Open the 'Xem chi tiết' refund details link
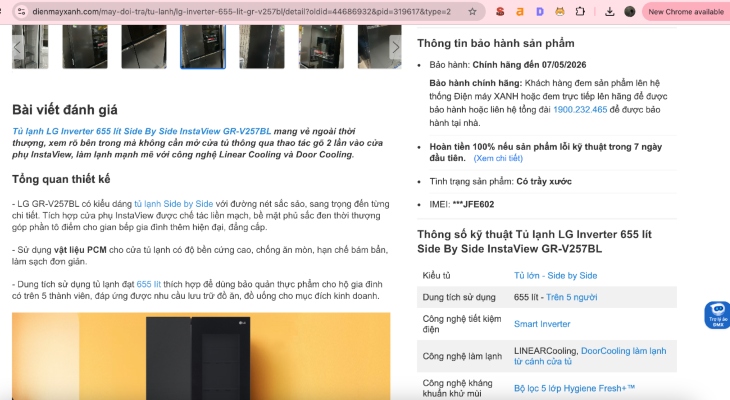This screenshot has height=400, width=730. [498, 158]
